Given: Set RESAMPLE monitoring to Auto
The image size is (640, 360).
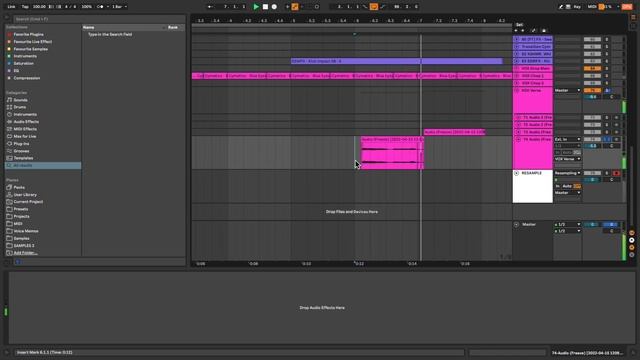Looking at the screenshot, I should (x=567, y=186).
